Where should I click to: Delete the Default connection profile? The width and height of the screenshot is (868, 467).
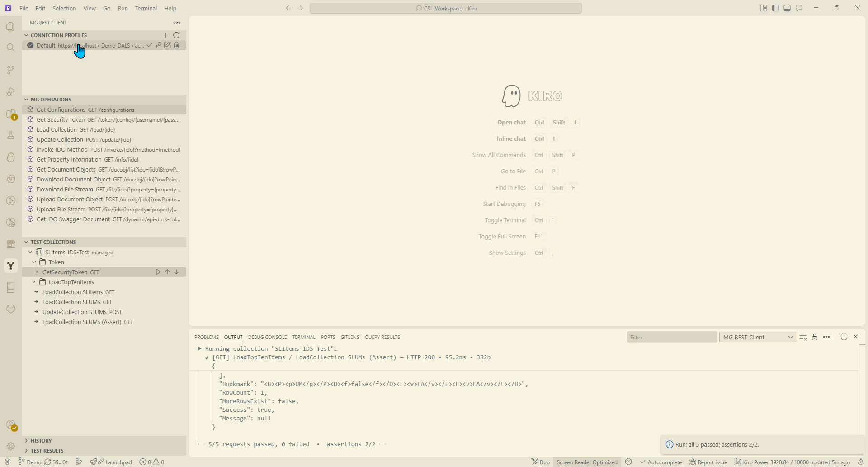[176, 45]
